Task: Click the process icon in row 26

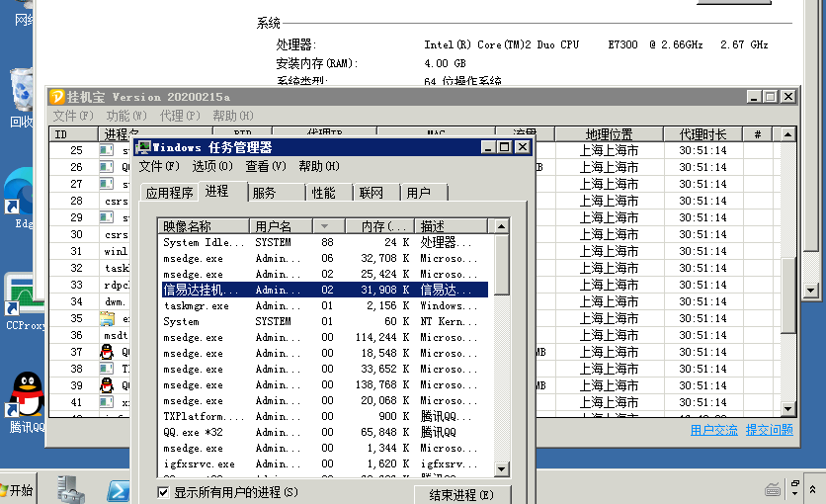Action: pyautogui.click(x=107, y=167)
